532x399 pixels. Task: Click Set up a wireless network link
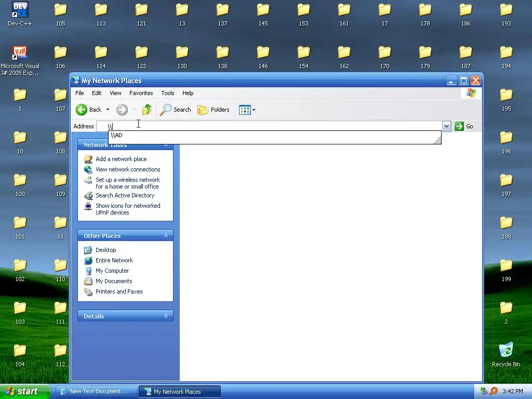click(x=128, y=183)
